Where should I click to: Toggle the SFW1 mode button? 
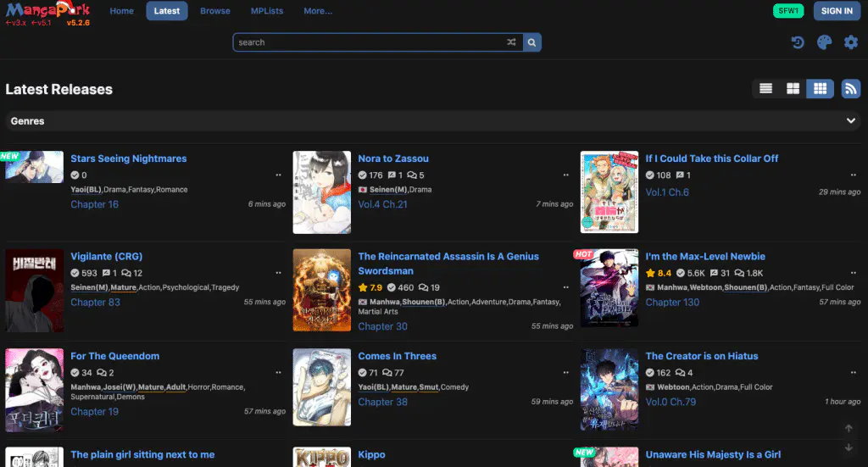tap(788, 10)
